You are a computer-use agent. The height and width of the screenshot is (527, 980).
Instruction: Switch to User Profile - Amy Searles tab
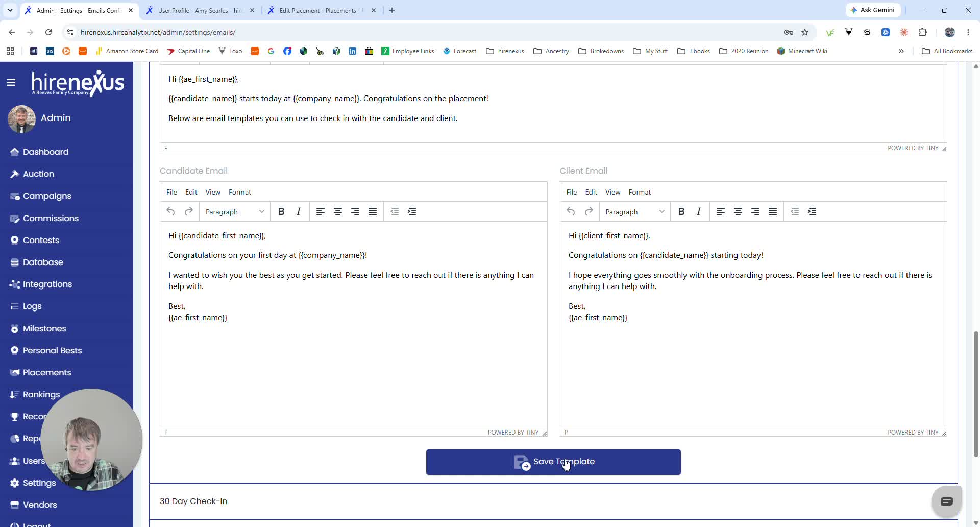click(x=200, y=10)
